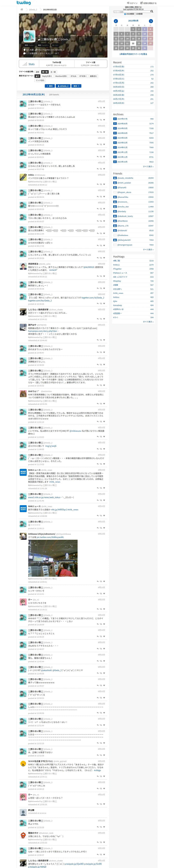Viewport: 174px width, 868px height.
Task: Select the AND検索 radio button
Action: point(125,14)
